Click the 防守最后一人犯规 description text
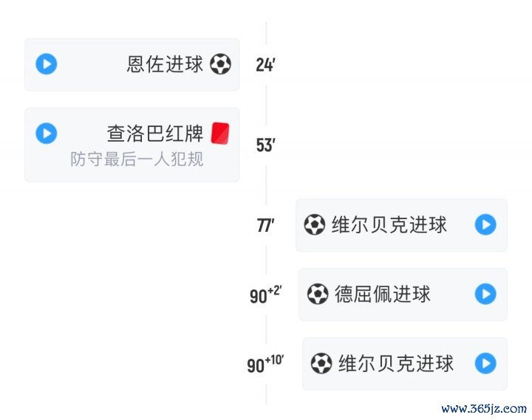The height and width of the screenshot is (420, 532). click(137, 159)
